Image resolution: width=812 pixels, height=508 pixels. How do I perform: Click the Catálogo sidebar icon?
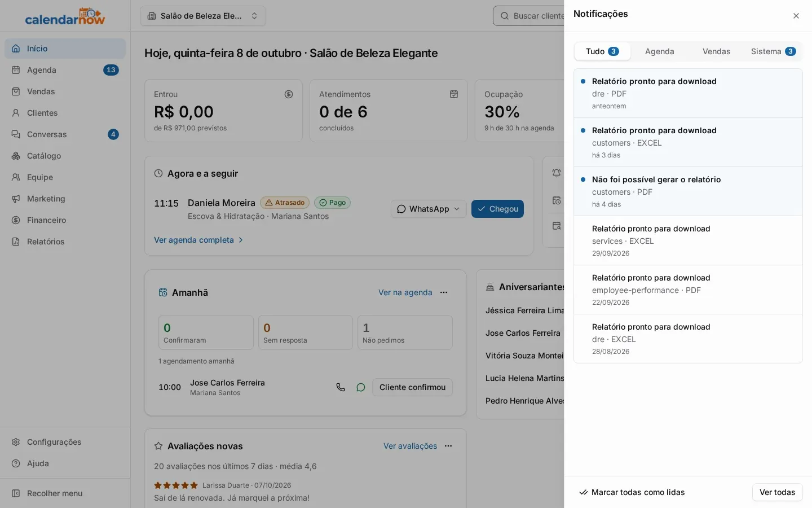(16, 156)
